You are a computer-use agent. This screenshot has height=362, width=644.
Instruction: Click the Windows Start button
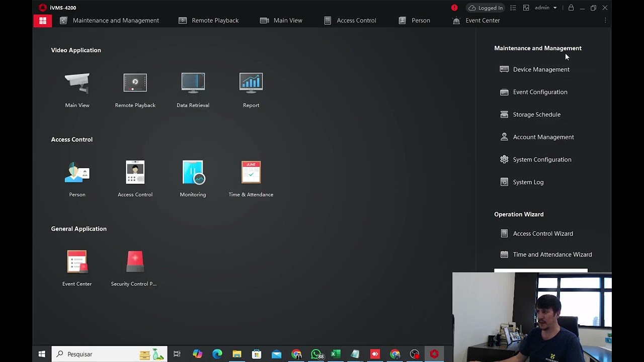pyautogui.click(x=42, y=354)
